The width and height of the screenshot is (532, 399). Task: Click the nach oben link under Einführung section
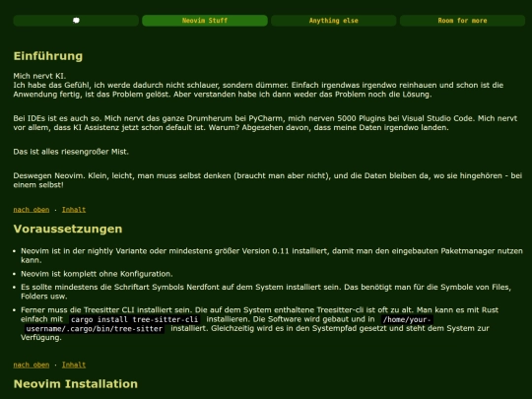32,210
